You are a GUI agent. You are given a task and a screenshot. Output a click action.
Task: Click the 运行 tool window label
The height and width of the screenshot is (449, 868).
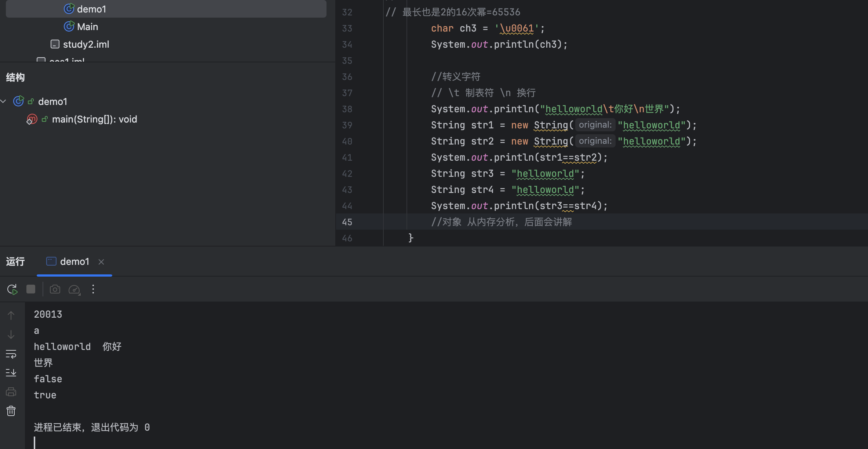(15, 262)
